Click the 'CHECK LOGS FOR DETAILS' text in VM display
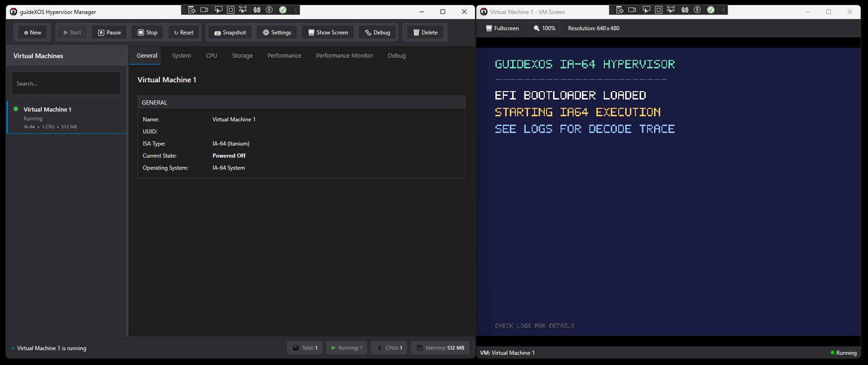This screenshot has height=365, width=868. click(x=534, y=326)
